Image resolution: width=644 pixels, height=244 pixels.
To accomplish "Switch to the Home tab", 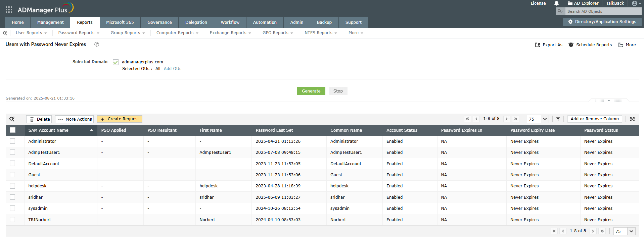I will (18, 22).
